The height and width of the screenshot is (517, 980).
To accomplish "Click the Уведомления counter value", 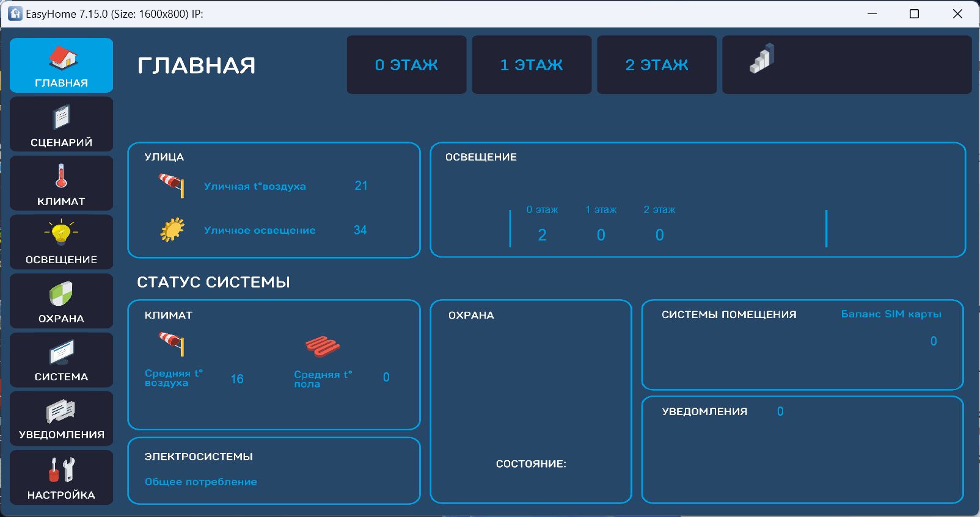I will click(x=780, y=411).
